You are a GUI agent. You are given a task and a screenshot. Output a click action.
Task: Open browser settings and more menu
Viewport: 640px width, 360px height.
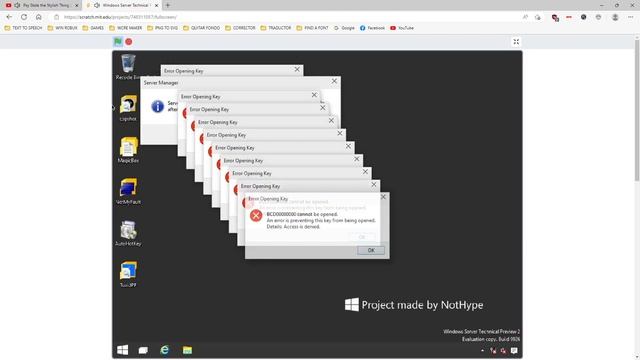pos(630,17)
